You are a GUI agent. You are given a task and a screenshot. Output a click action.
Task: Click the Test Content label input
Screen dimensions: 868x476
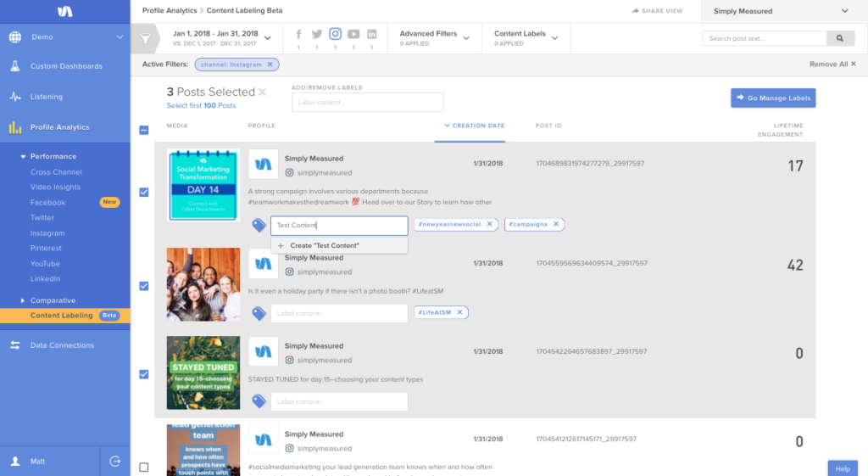(x=339, y=225)
